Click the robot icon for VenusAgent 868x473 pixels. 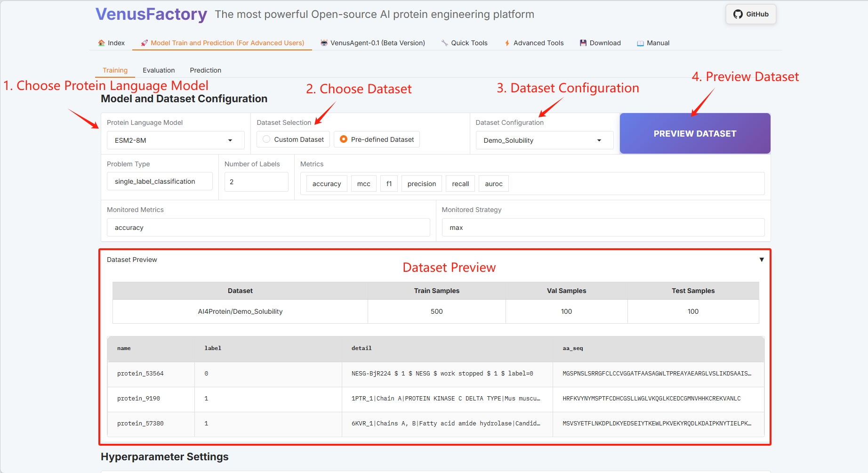click(324, 43)
